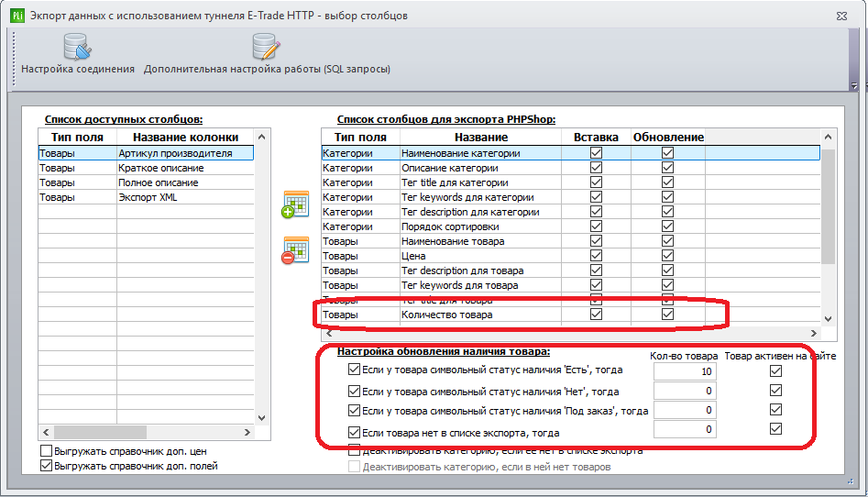The width and height of the screenshot is (868, 497).
Task: Select Краткое описание row
Action: (x=146, y=168)
